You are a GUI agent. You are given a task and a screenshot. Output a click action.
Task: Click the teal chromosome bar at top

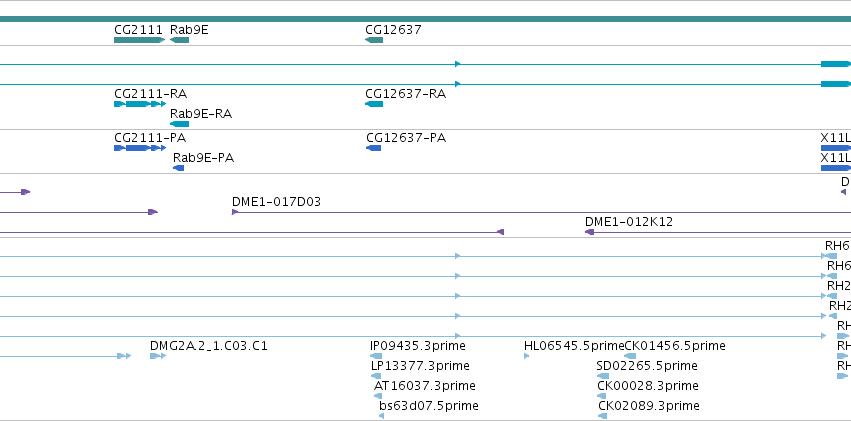(426, 19)
